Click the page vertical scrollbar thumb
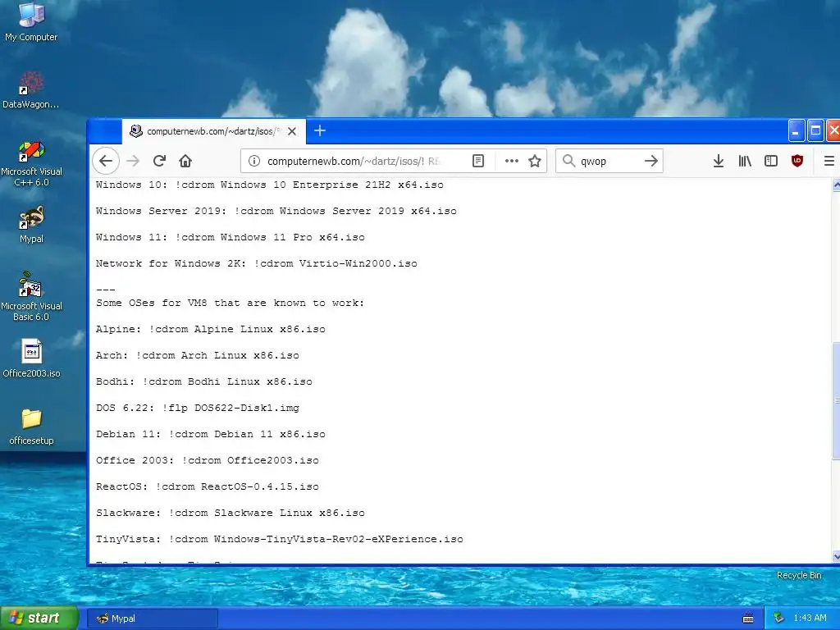Screen dimensions: 840x630 (836, 400)
